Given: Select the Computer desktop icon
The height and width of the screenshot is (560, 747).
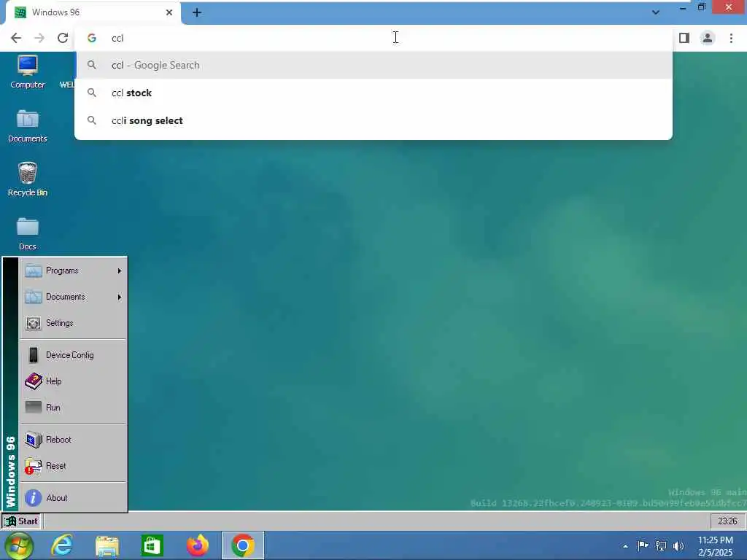Looking at the screenshot, I should [x=27, y=72].
